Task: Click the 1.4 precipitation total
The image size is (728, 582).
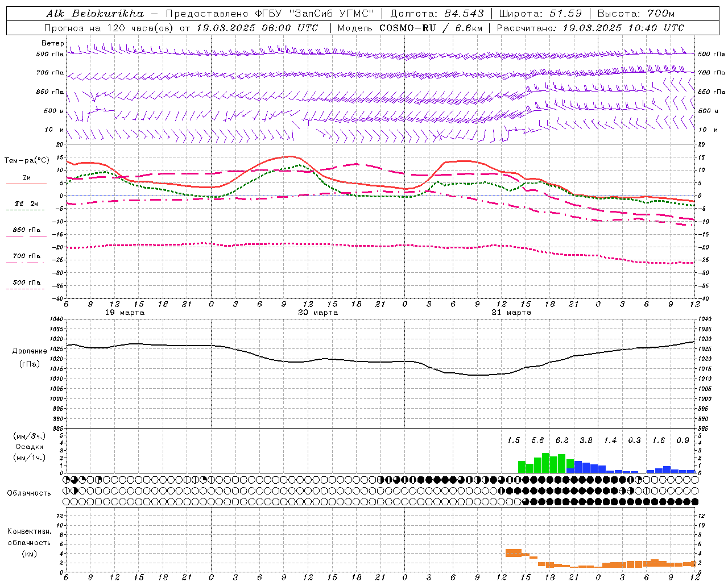Action: coord(610,440)
